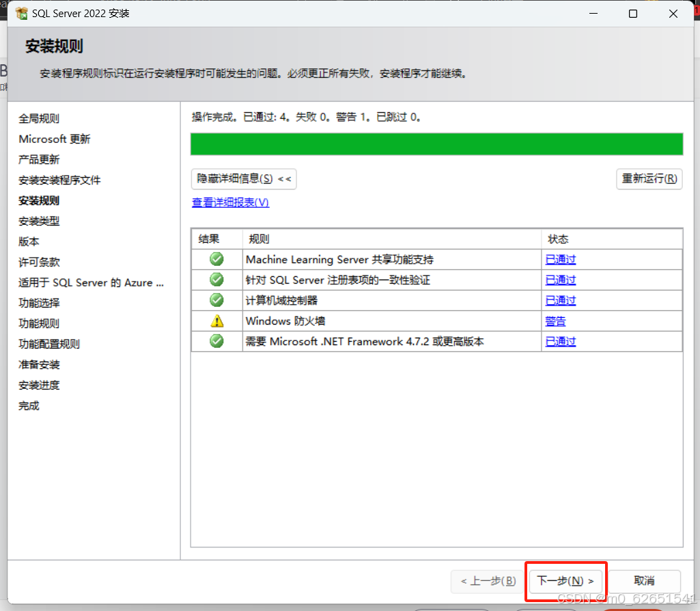Open 已通过 status link for .NET Framework
This screenshot has height=611, width=700.
(561, 342)
